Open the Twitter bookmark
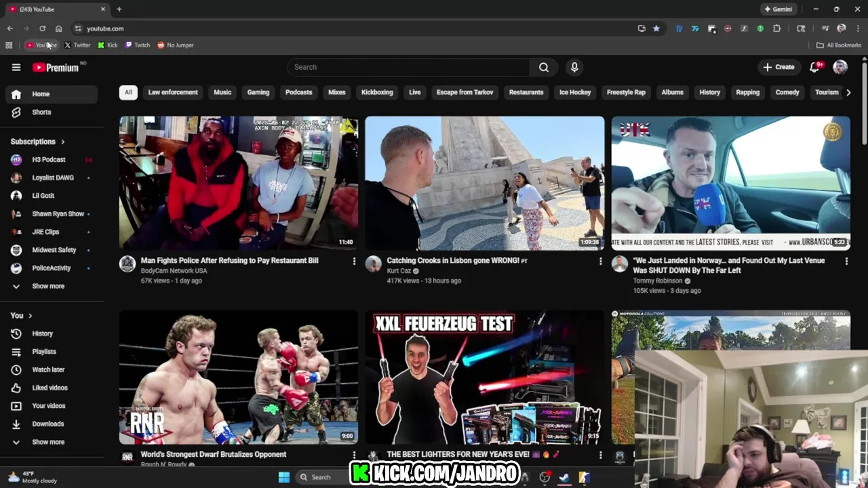Viewport: 868px width, 488px height. click(77, 45)
